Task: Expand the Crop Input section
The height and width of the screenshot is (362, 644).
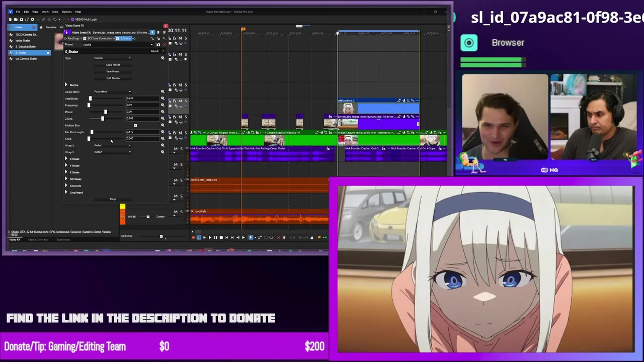Action: [x=66, y=192]
